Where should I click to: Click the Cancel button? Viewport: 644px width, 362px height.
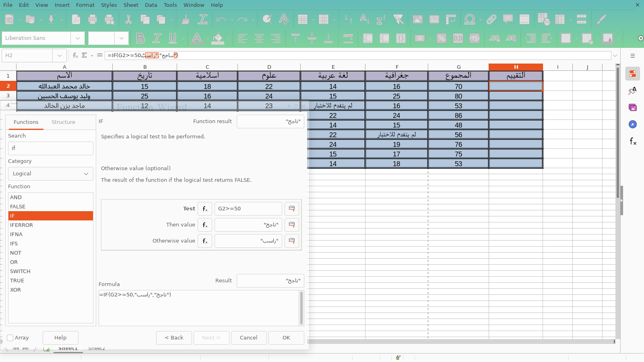(x=249, y=338)
